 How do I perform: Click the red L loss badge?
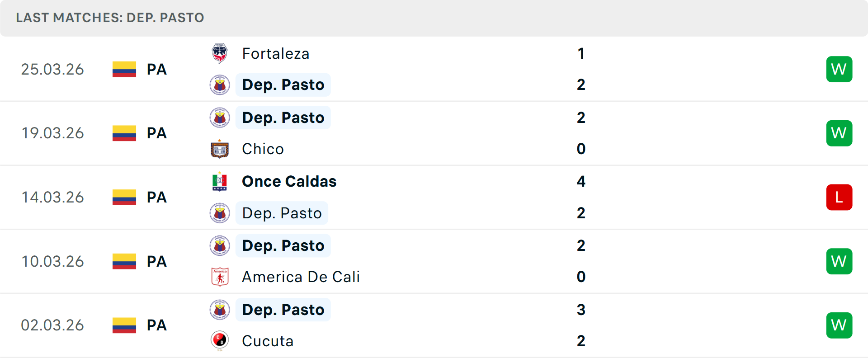pos(839,198)
